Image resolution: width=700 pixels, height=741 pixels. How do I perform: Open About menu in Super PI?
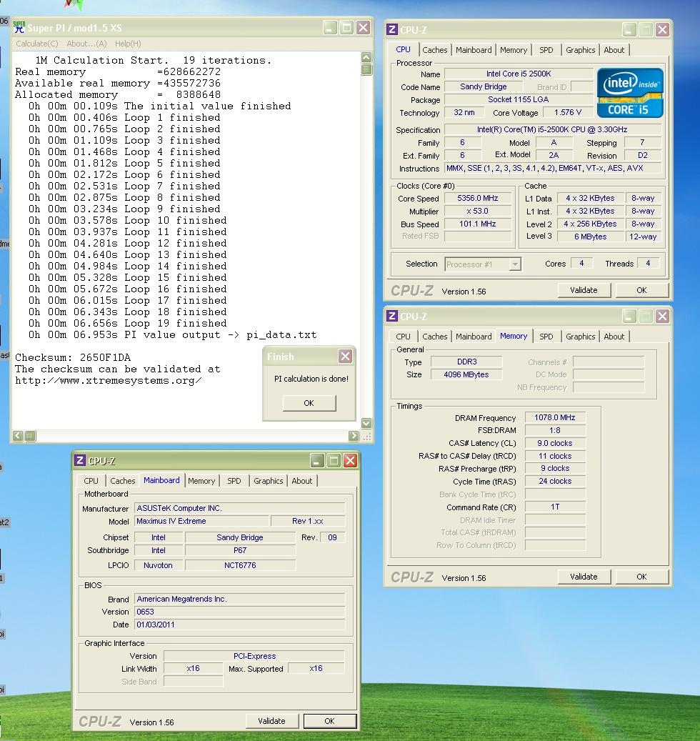click(x=86, y=44)
